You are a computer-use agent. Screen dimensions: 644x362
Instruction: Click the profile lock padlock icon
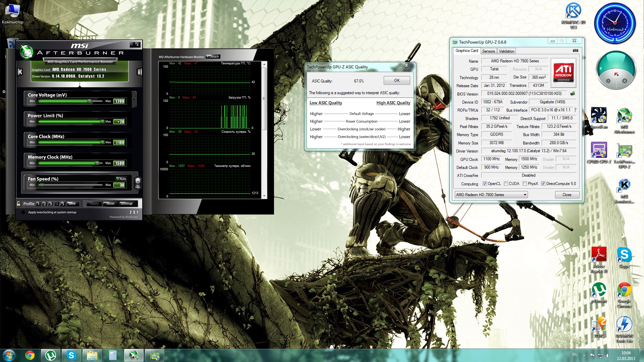click(x=18, y=203)
